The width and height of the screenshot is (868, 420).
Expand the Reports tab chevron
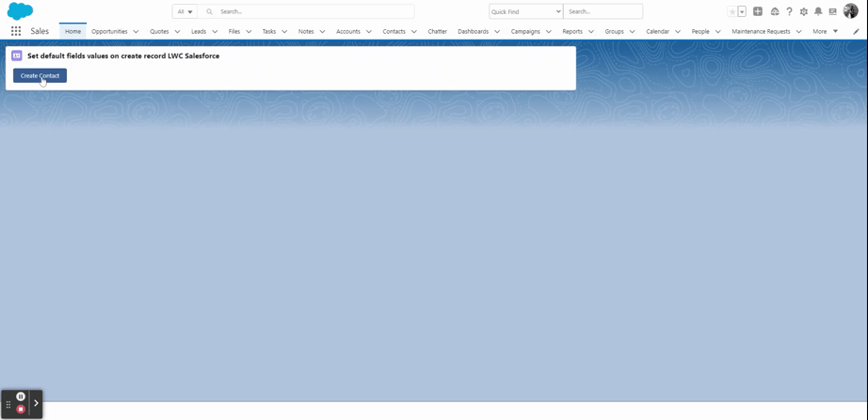point(591,32)
